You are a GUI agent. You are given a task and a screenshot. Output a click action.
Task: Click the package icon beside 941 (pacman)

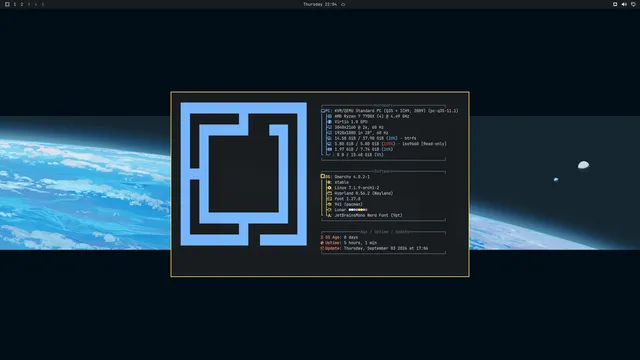click(329, 204)
